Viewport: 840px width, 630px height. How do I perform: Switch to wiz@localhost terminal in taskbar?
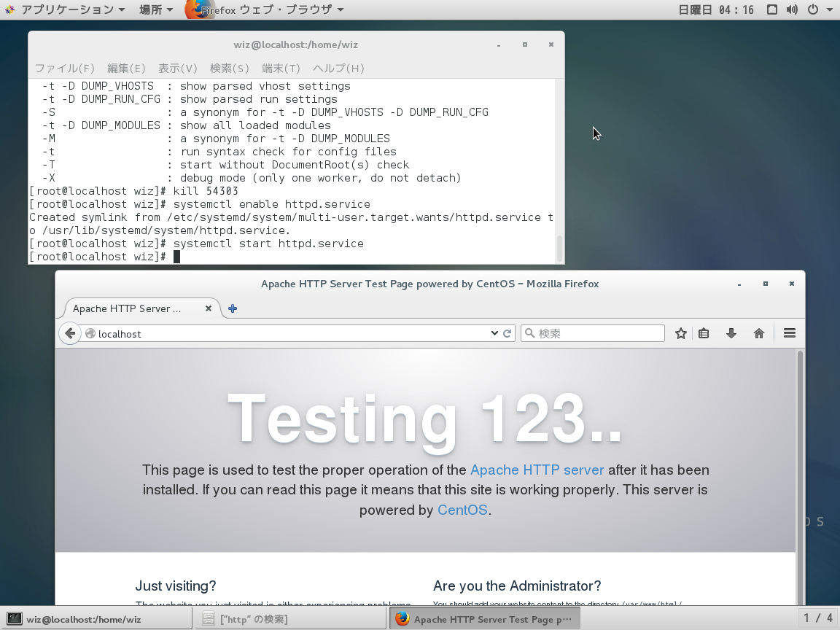click(x=96, y=619)
